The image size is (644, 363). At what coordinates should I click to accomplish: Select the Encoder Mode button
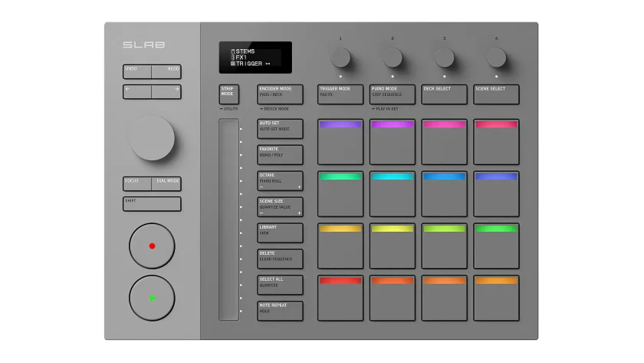point(280,94)
